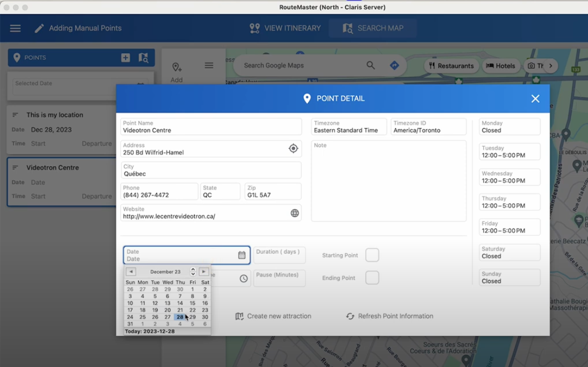Select the Hotels filter chip
This screenshot has width=588, height=367.
501,66
